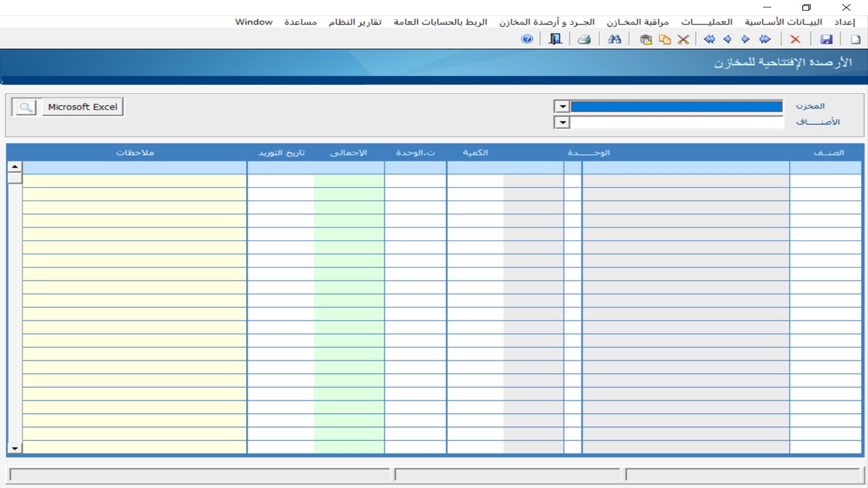Click the exit door icon
Viewport: 868px width, 488px height.
tap(555, 39)
